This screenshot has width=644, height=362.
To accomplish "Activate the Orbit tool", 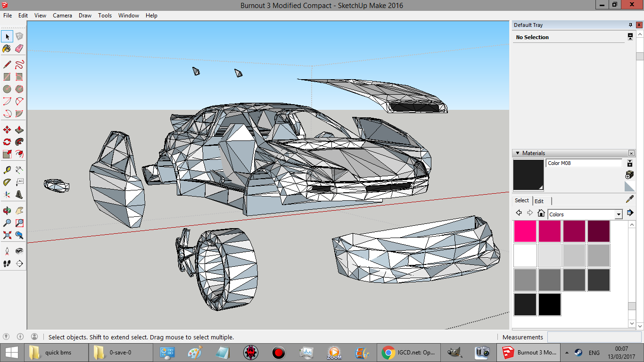I will pos(7,210).
